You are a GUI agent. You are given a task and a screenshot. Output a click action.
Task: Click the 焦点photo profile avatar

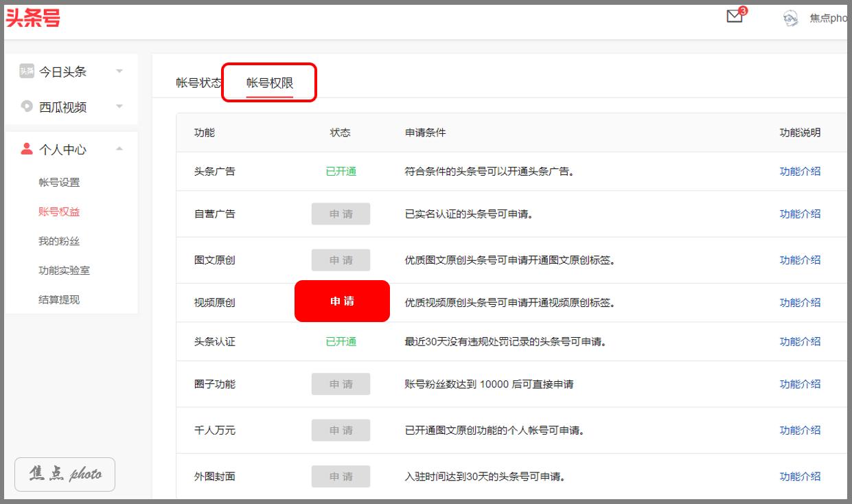coord(790,18)
